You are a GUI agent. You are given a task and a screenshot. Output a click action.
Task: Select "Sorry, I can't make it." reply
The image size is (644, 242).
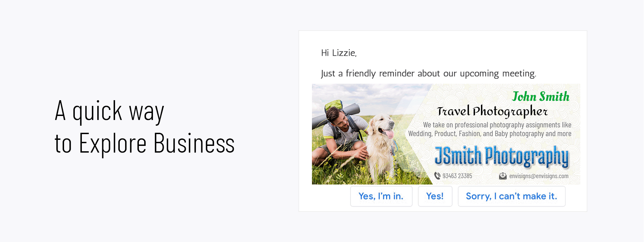click(511, 196)
